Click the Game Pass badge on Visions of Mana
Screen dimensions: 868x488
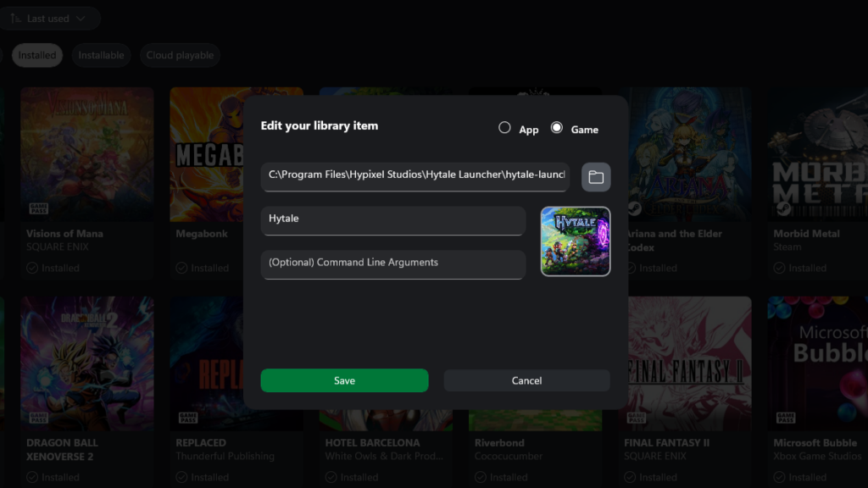39,208
